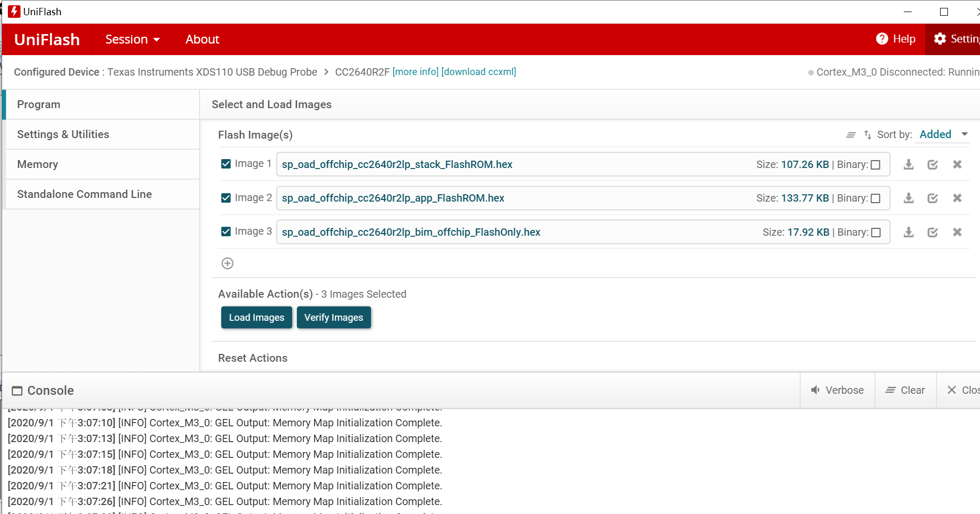Click the [download ccxml] link
Viewport: 980px width, 514px height.
pyautogui.click(x=479, y=72)
